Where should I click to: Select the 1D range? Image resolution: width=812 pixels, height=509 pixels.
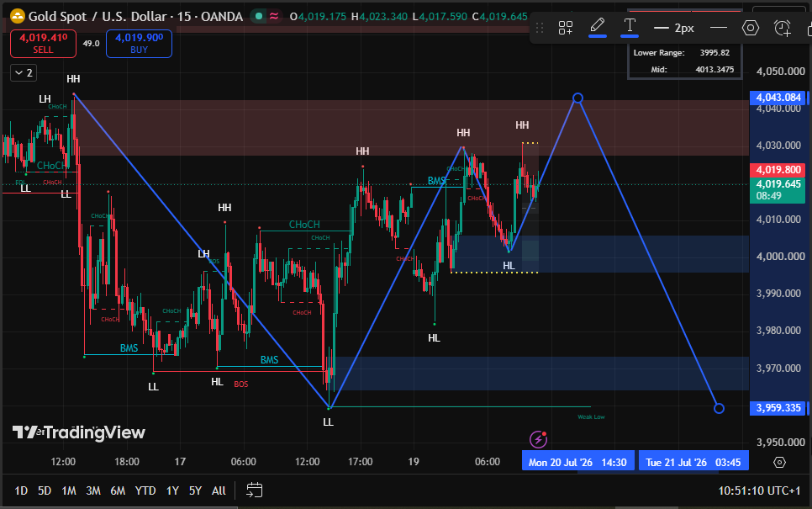[x=21, y=490]
